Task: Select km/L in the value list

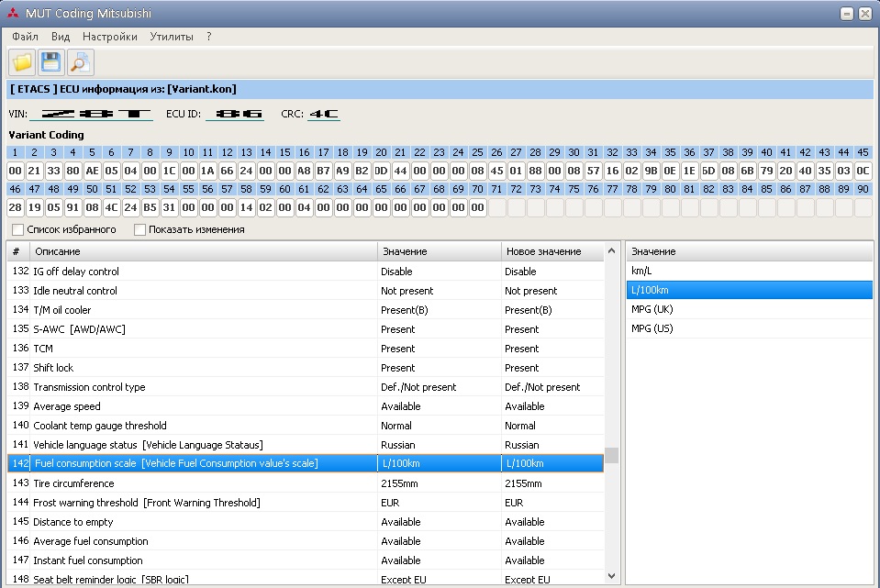Action: 641,272
